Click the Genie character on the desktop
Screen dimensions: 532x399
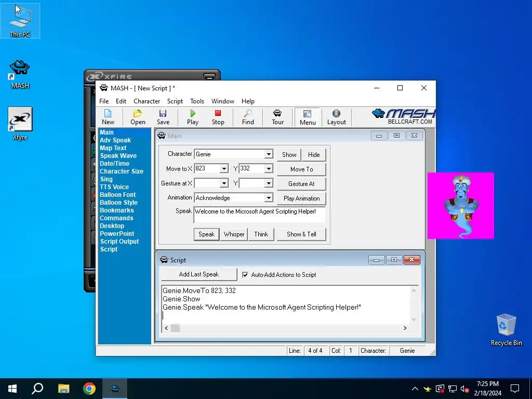pyautogui.click(x=461, y=206)
